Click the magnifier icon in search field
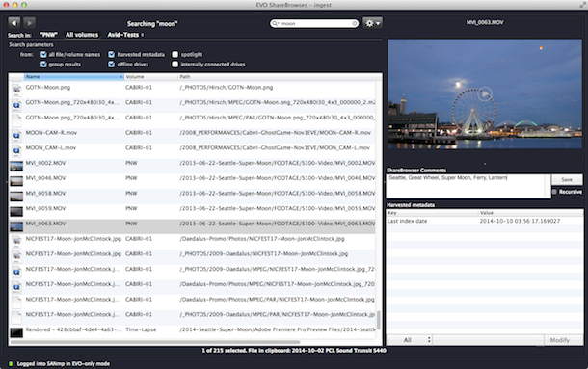 tap(275, 24)
